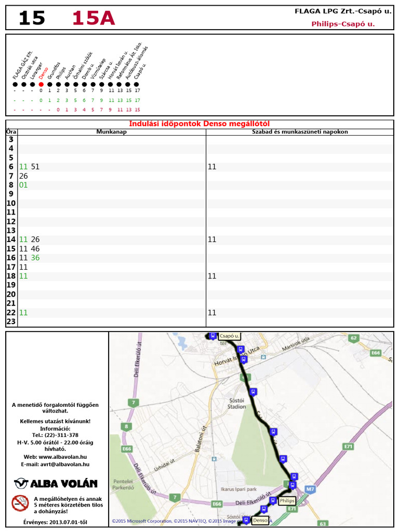The image size is (399, 532).
Task: Click E66 shield on Déli Elkerülő út bottom
Action: (217, 504)
